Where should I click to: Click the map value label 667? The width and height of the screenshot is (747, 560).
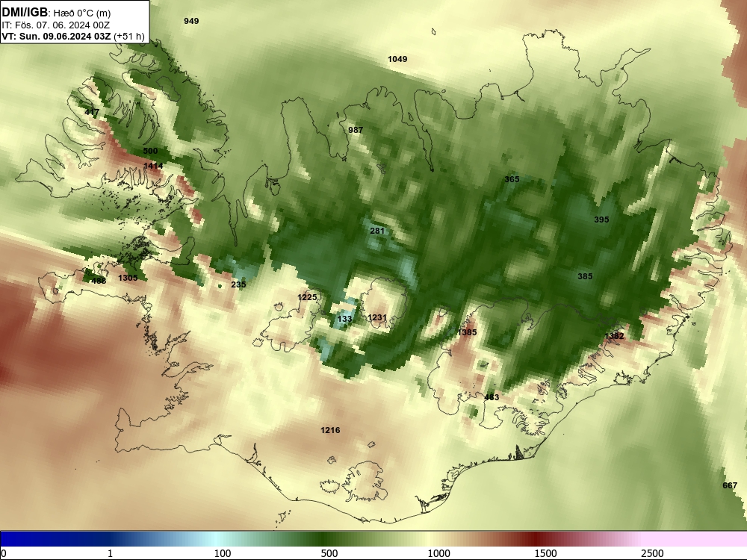(x=730, y=486)
